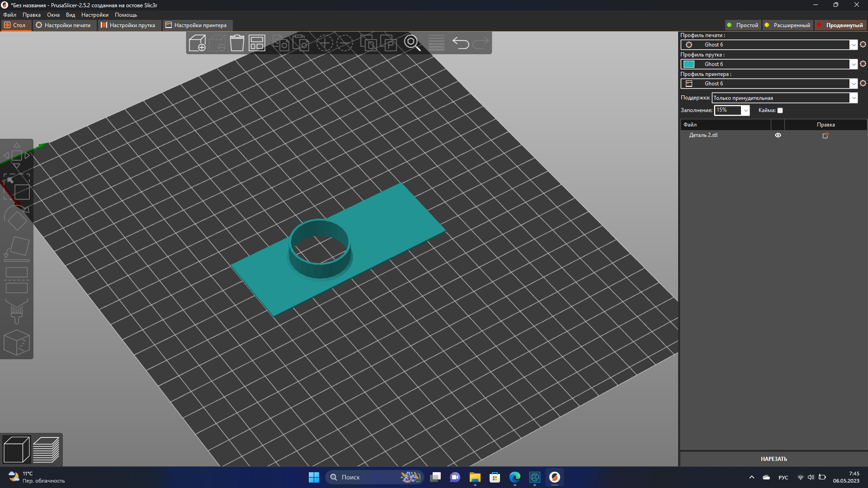Image resolution: width=868 pixels, height=488 pixels.
Task: Select the Rotate tool in left sidebar
Action: tap(17, 219)
